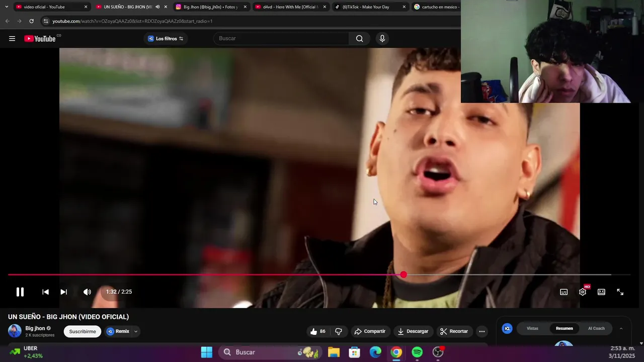Download video with Descargar
The image size is (644, 362).
pos(413,331)
